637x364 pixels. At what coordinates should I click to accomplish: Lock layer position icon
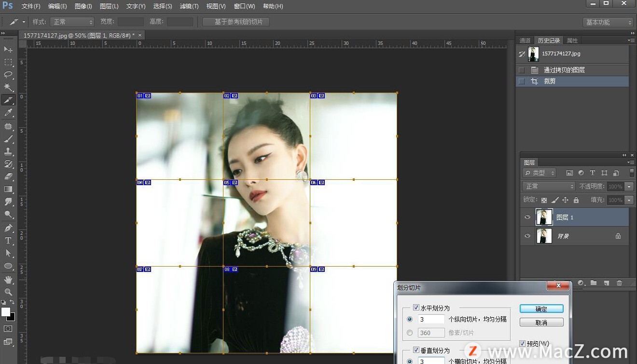(566, 200)
